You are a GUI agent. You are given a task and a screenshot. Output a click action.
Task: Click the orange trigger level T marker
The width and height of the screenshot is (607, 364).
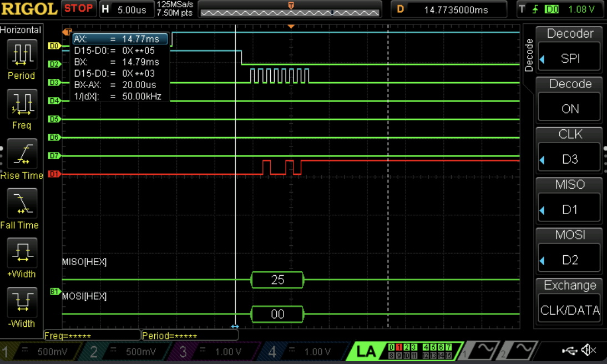coord(67,32)
